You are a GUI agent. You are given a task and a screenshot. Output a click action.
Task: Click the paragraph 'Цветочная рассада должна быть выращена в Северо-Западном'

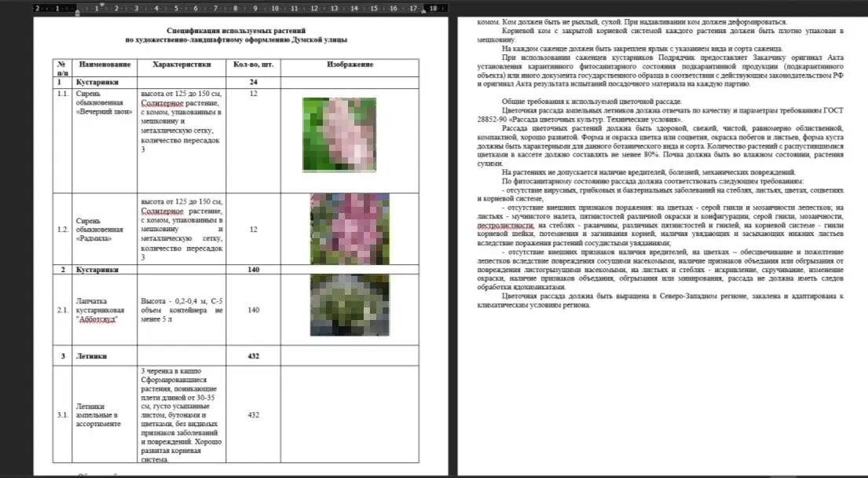[x=661, y=301]
